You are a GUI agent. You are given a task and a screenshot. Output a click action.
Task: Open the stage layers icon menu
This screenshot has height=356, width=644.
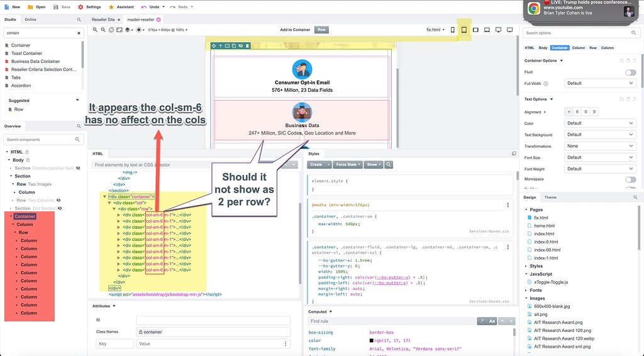point(128,30)
